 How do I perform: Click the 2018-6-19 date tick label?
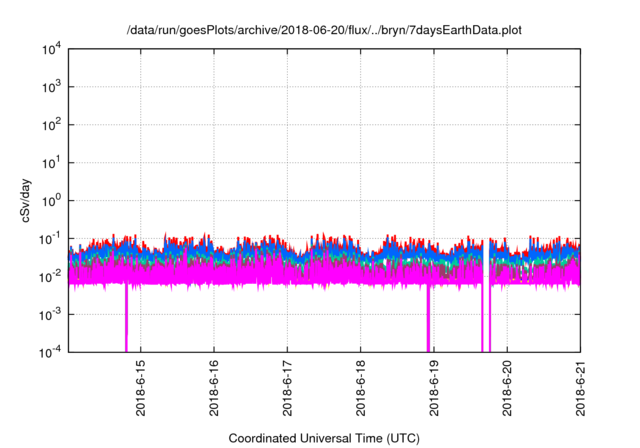[x=434, y=388]
